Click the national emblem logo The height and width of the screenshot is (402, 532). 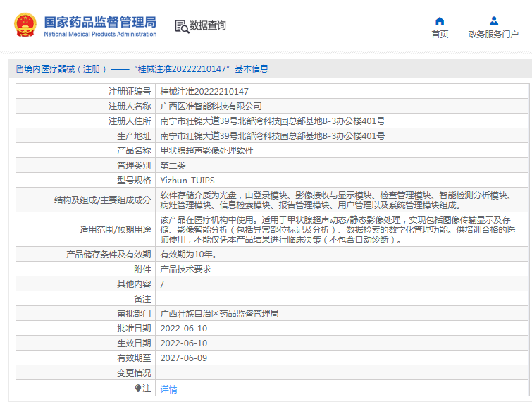25,25
